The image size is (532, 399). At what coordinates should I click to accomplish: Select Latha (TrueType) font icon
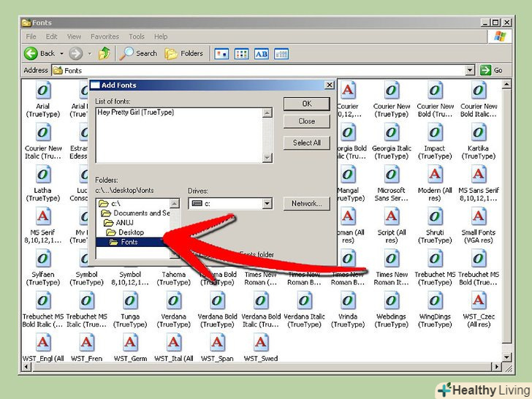pyautogui.click(x=43, y=175)
